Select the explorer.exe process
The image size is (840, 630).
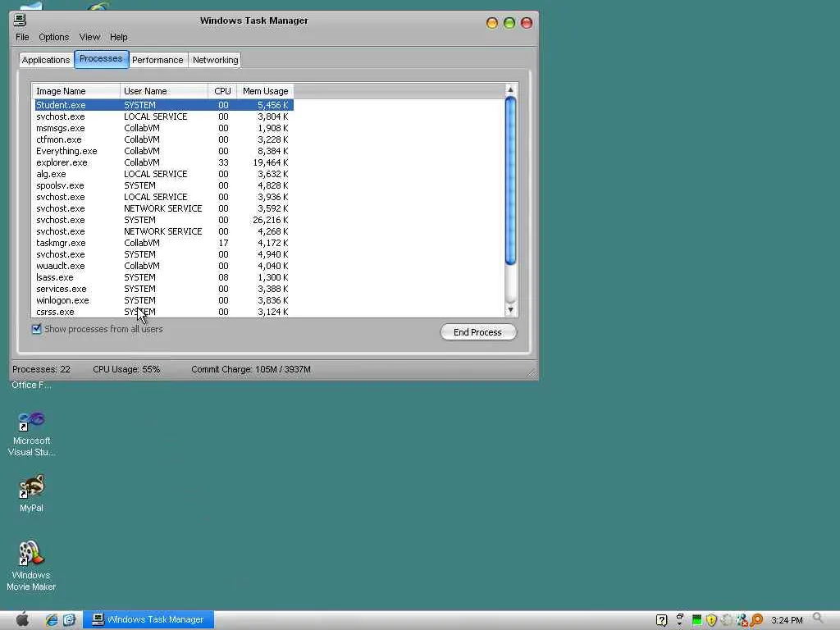(x=164, y=162)
